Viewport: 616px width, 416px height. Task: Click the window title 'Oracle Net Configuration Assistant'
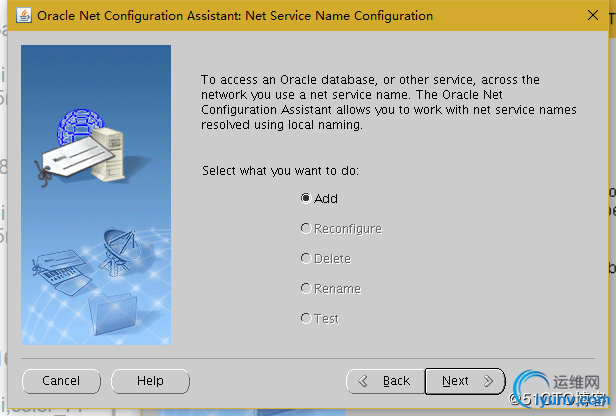click(x=235, y=16)
